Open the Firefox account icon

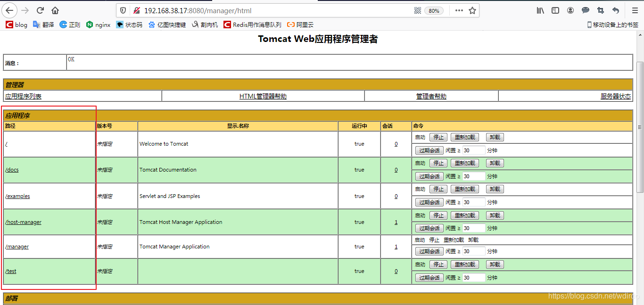(x=570, y=10)
